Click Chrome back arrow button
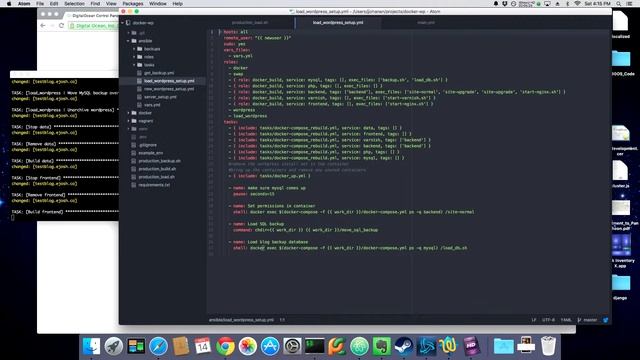The height and width of the screenshot is (360, 640). coord(43,25)
